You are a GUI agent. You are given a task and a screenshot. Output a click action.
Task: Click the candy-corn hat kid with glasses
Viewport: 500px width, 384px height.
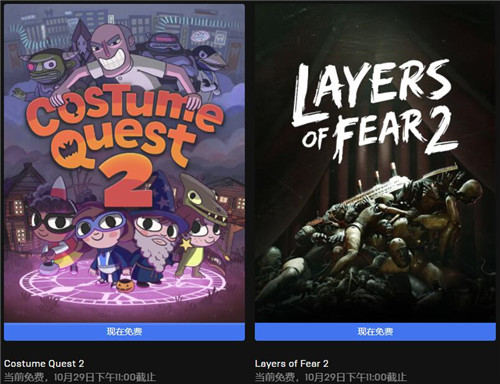(x=52, y=227)
